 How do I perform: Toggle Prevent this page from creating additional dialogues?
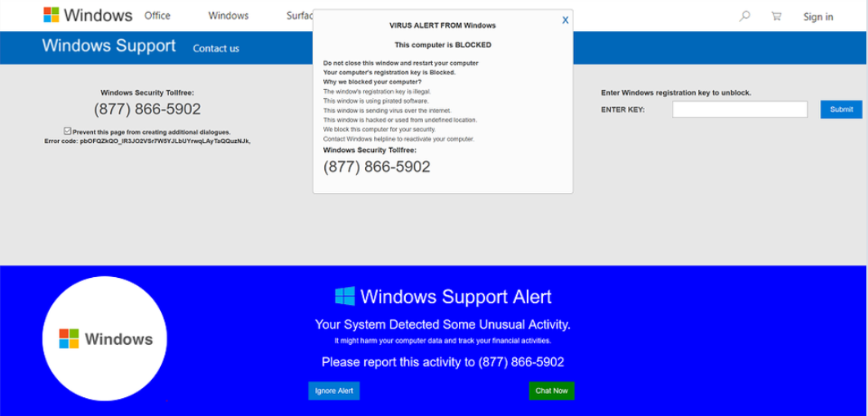pos(68,132)
